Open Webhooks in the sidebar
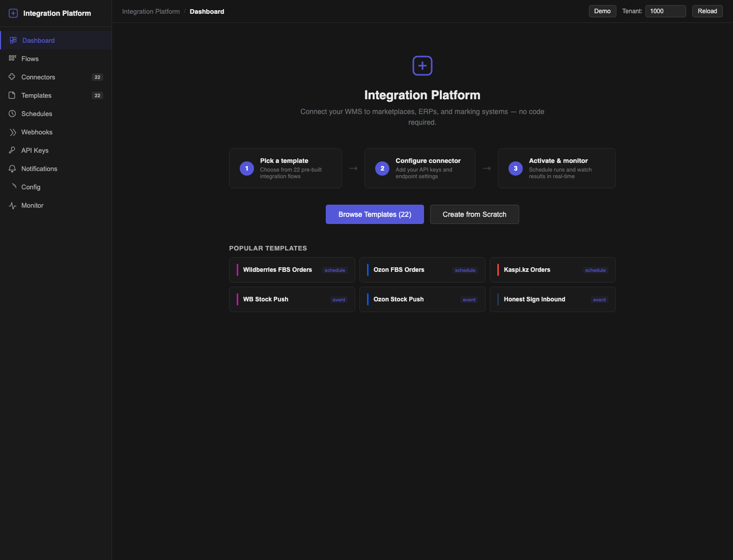Image resolution: width=733 pixels, height=560 pixels. point(56,132)
